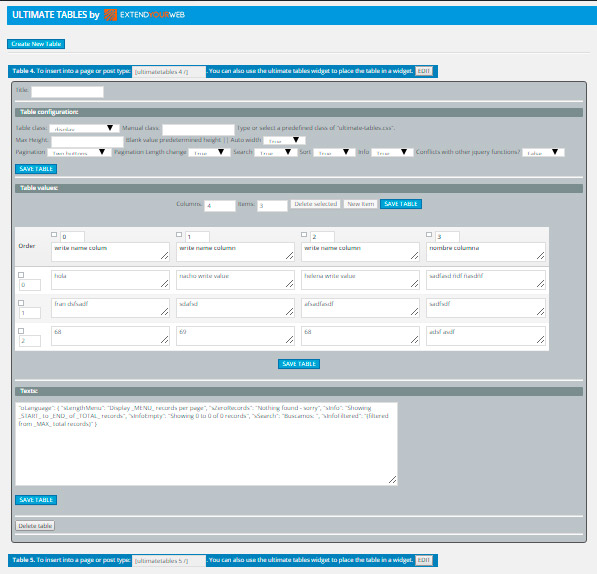
Task: Click the New Item button
Action: point(361,204)
